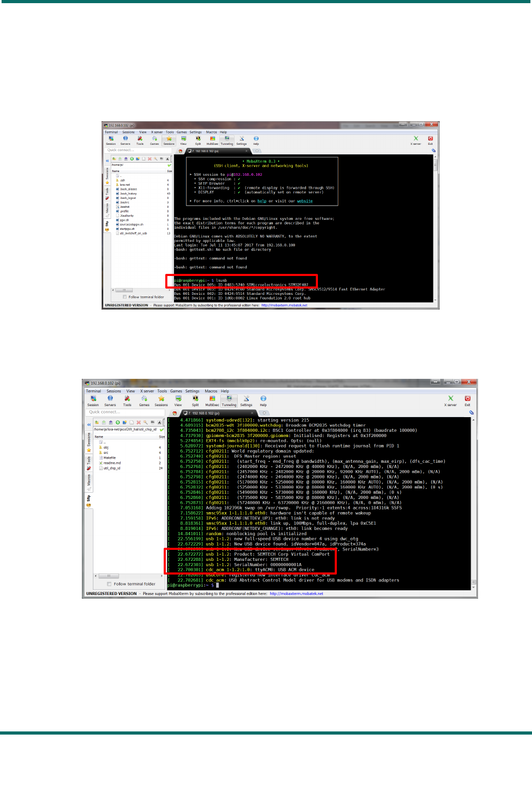Screen dimensions: 532x786
Task: Click Session icon in the dmesg MobaXterm window
Action: 93,401
